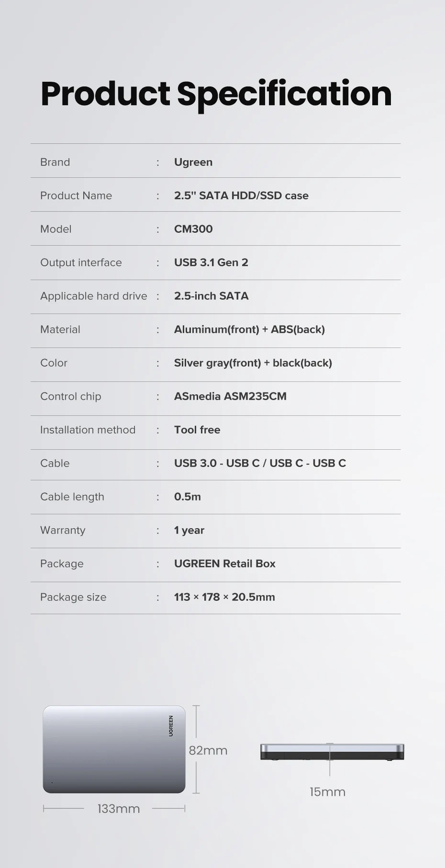The height and width of the screenshot is (868, 445).
Task: Click the 113 × 178 × 20.5mm package size
Action: pyautogui.click(x=224, y=597)
